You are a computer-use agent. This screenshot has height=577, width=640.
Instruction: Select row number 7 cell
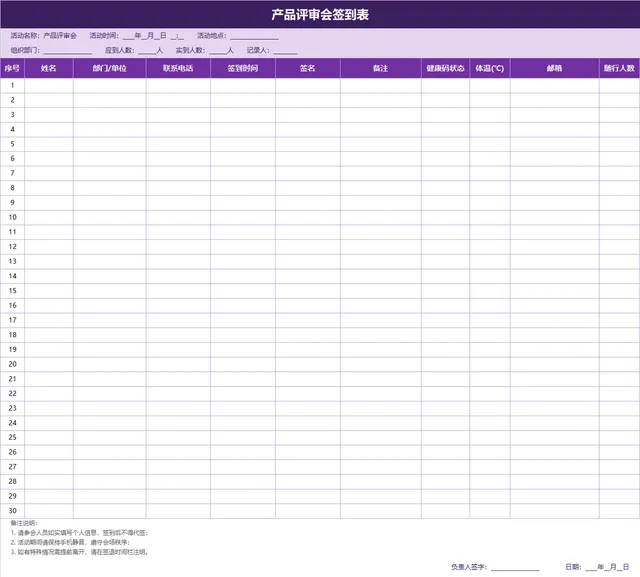click(x=12, y=173)
